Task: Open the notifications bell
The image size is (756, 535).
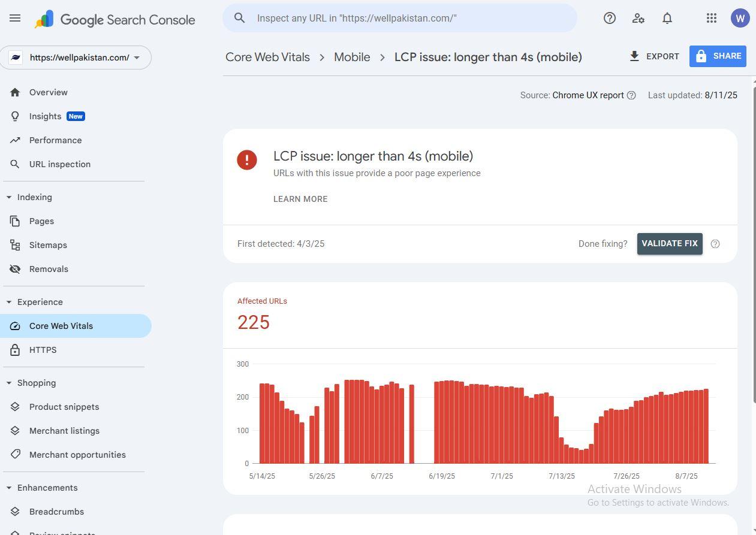Action: pos(667,18)
